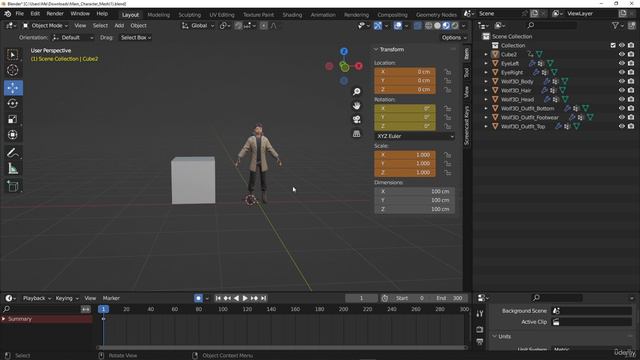Jump to the timeline end frame
640x360 pixels.
coord(264,298)
